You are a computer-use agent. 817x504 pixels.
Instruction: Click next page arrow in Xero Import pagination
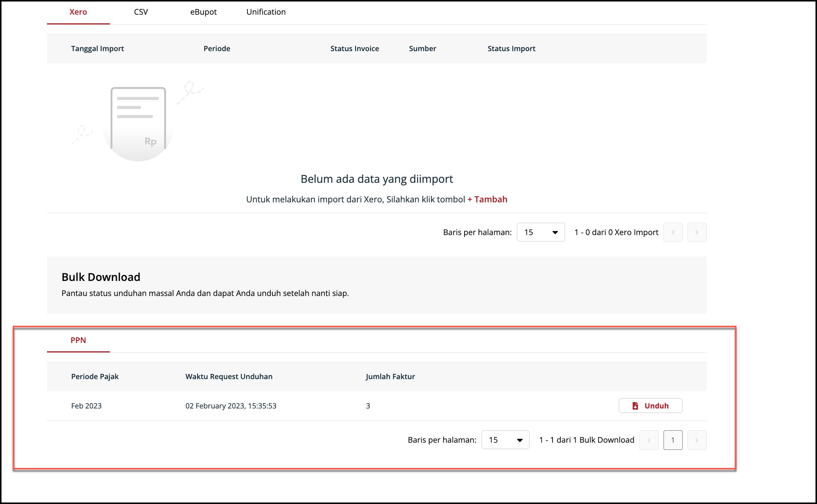[x=697, y=232]
